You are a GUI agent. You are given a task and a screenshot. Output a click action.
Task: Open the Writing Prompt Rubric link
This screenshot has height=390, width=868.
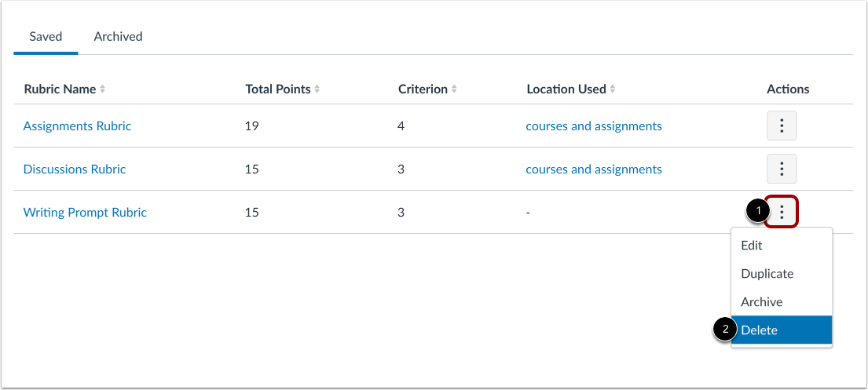[x=85, y=212]
